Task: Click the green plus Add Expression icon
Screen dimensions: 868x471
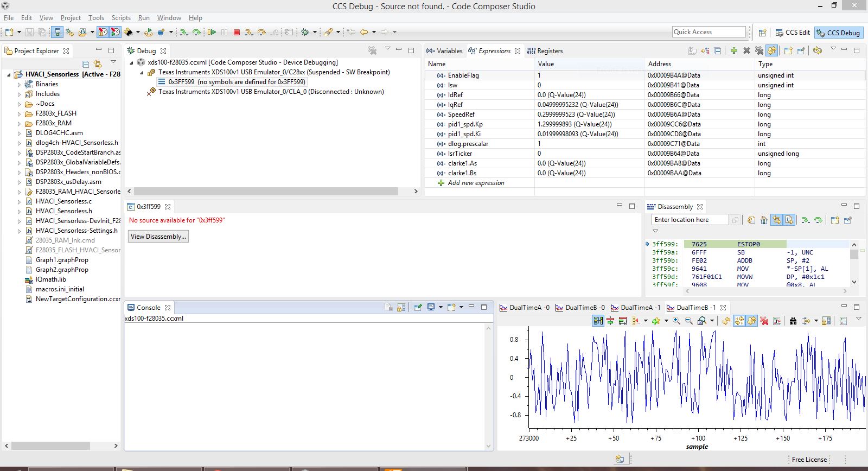Action: click(x=733, y=50)
